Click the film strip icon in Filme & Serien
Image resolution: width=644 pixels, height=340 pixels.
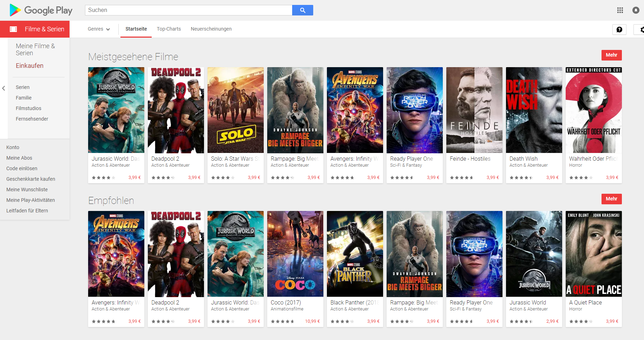13,29
